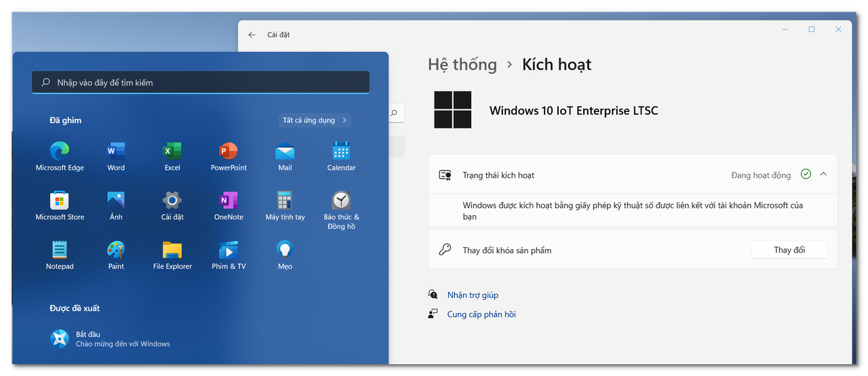The width and height of the screenshot is (868, 376).
Task: Maximize the Settings window
Action: (x=812, y=29)
